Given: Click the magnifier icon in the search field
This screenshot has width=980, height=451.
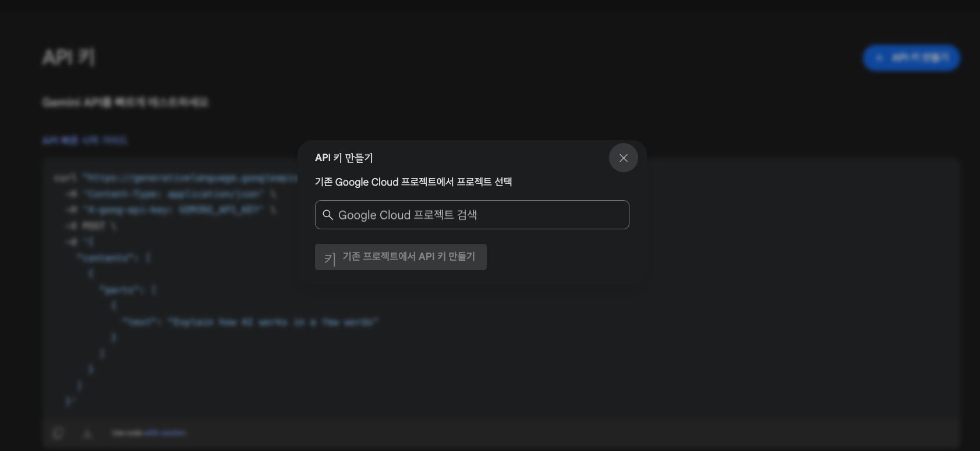Looking at the screenshot, I should [328, 215].
